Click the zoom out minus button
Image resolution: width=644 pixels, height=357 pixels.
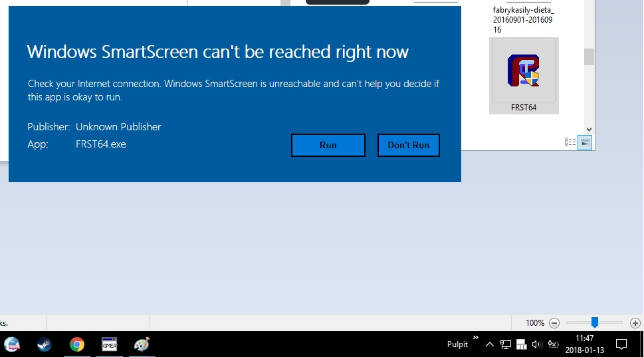(x=554, y=322)
